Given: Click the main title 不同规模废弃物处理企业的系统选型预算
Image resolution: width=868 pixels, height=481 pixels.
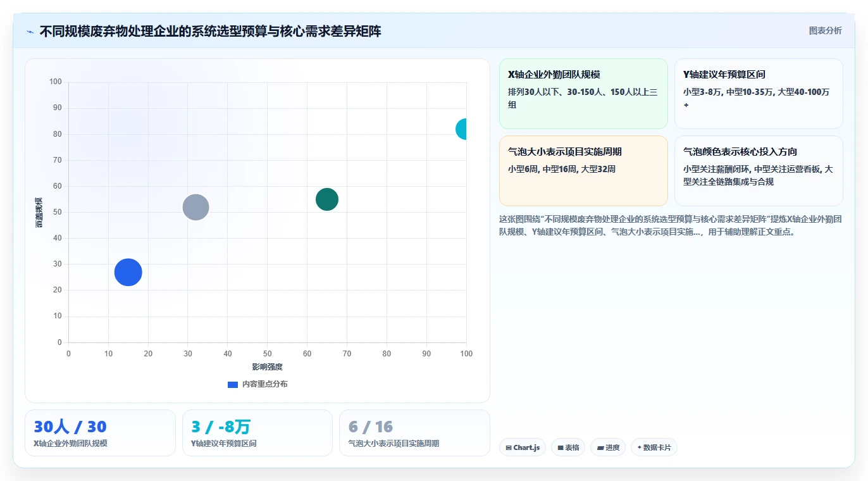Looking at the screenshot, I should pyautogui.click(x=210, y=31).
